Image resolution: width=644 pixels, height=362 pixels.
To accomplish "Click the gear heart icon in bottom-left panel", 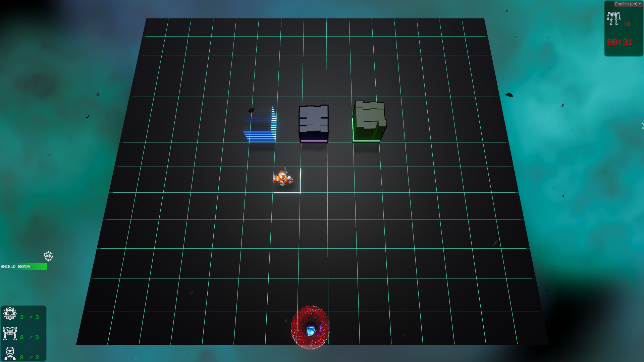I will coord(10,314).
